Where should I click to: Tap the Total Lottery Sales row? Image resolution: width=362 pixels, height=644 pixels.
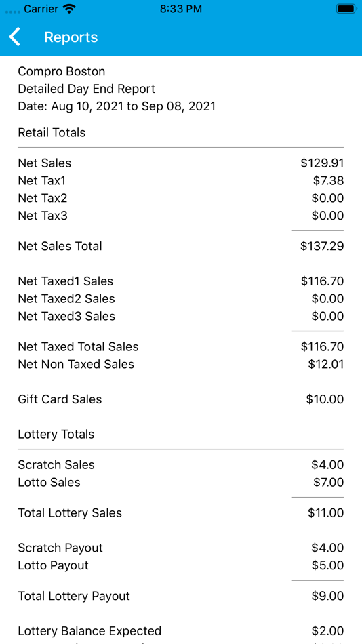tap(181, 513)
